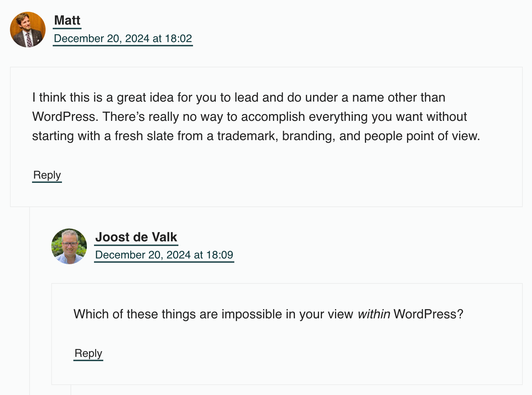
Task: Click "WordPress." starting Matt's second line
Action: [x=65, y=117]
